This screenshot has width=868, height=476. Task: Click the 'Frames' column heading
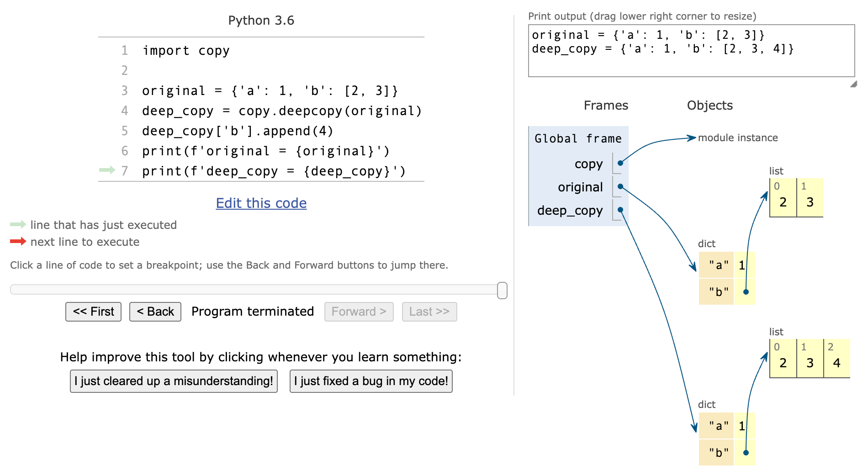tap(606, 105)
